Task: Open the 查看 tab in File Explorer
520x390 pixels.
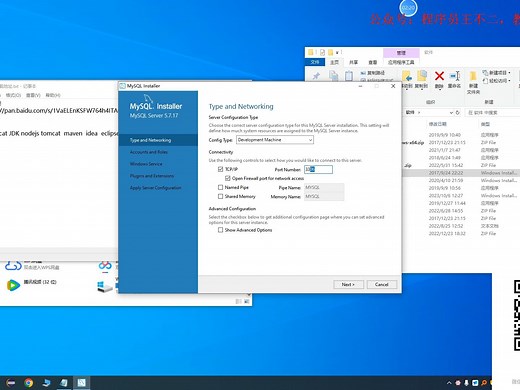Action: click(x=372, y=62)
